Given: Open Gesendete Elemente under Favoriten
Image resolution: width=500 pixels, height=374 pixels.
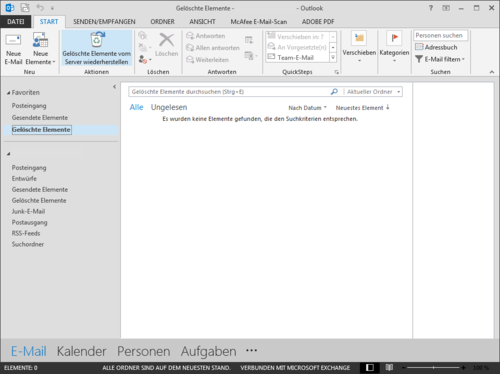Looking at the screenshot, I should [x=40, y=118].
